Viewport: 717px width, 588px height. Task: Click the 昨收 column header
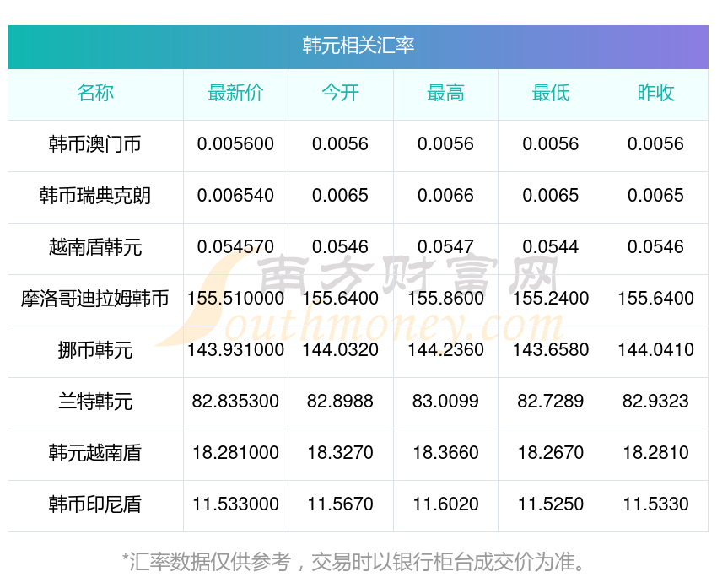pos(655,94)
